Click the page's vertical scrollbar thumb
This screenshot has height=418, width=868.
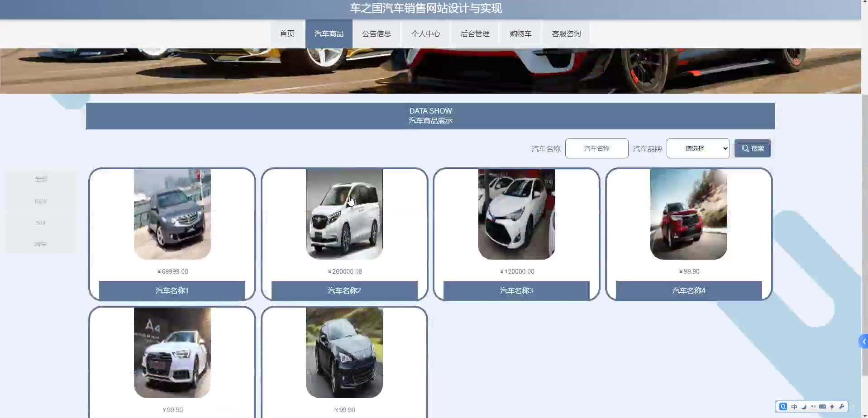864,235
